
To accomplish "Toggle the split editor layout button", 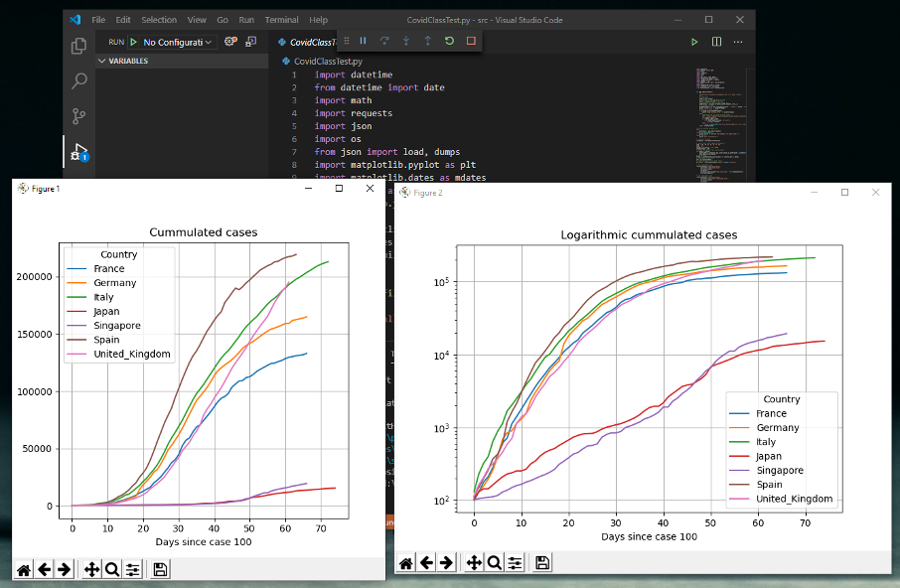I will click(x=716, y=42).
